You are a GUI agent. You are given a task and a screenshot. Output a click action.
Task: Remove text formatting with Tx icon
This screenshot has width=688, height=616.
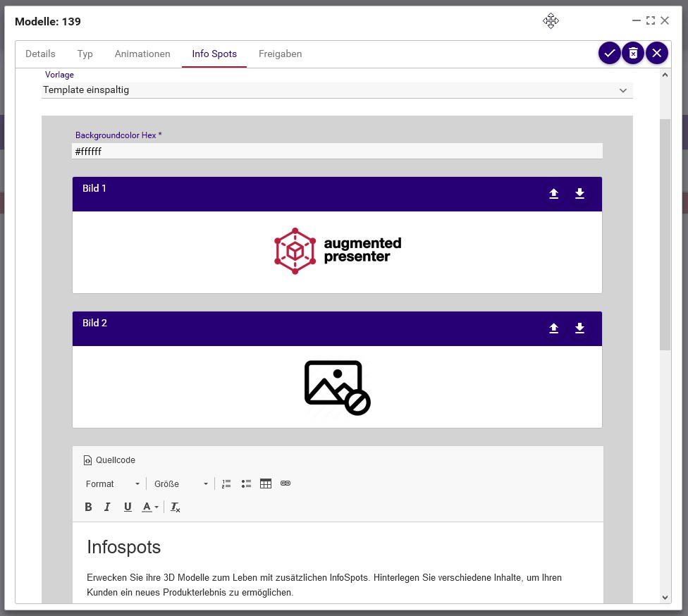(175, 506)
